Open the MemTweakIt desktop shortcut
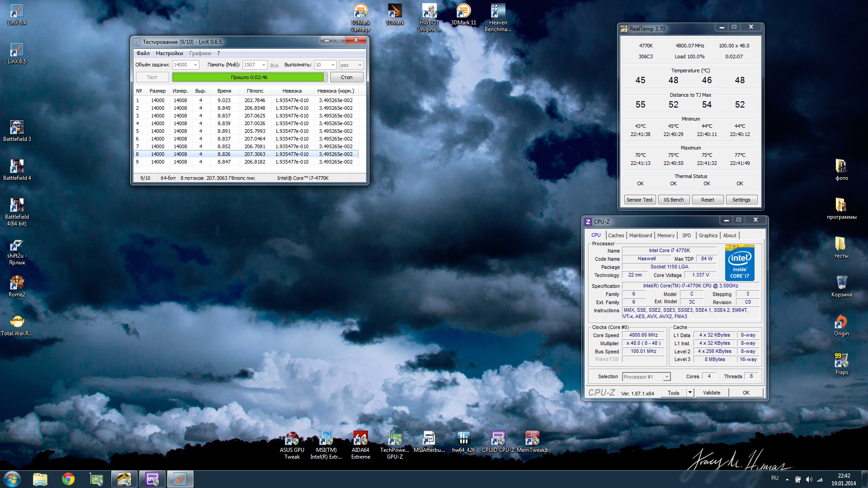Screen dimensions: 868x488 [532, 439]
